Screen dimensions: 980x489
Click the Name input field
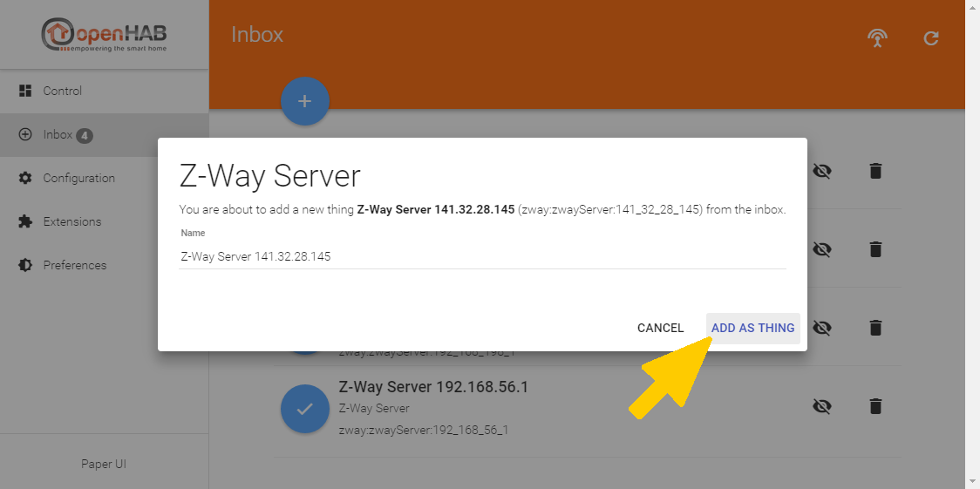point(482,257)
